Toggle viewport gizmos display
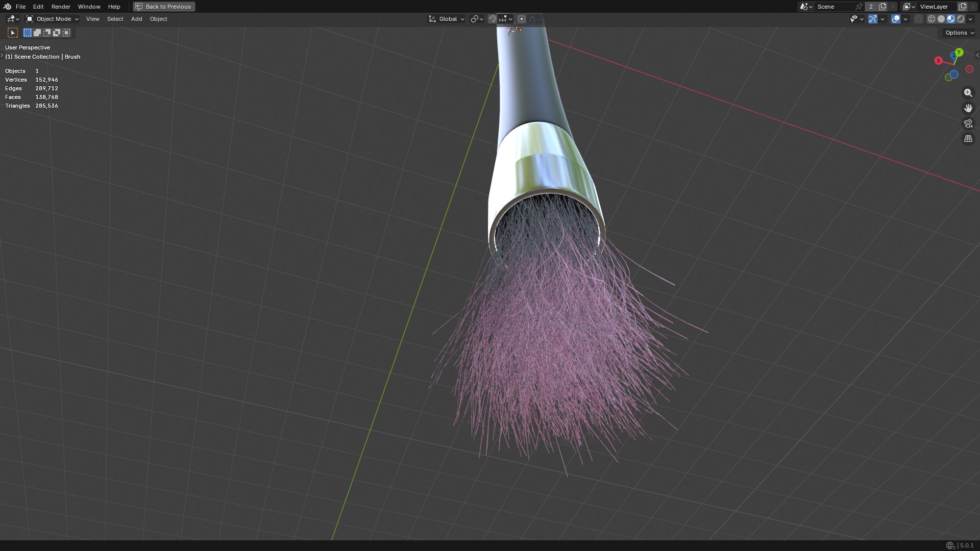 (873, 19)
